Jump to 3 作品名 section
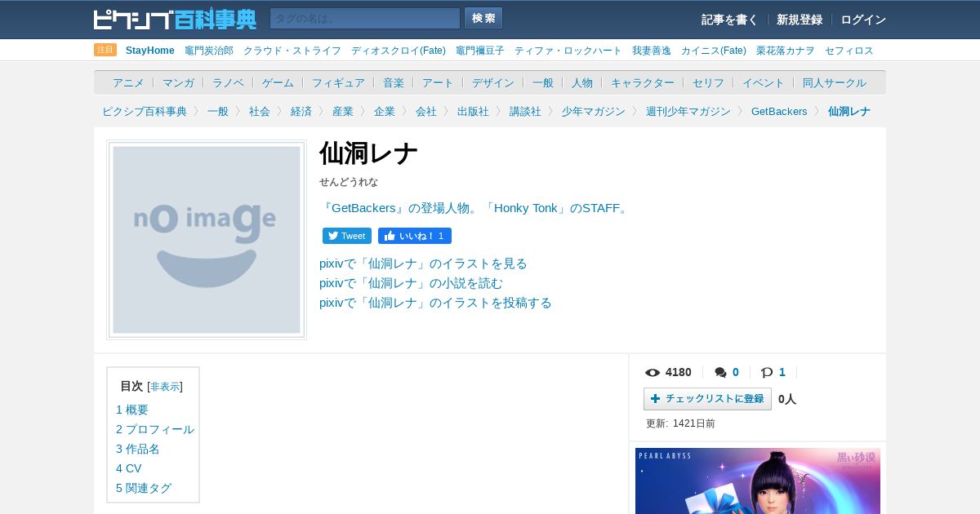This screenshot has width=980, height=514. point(138,449)
